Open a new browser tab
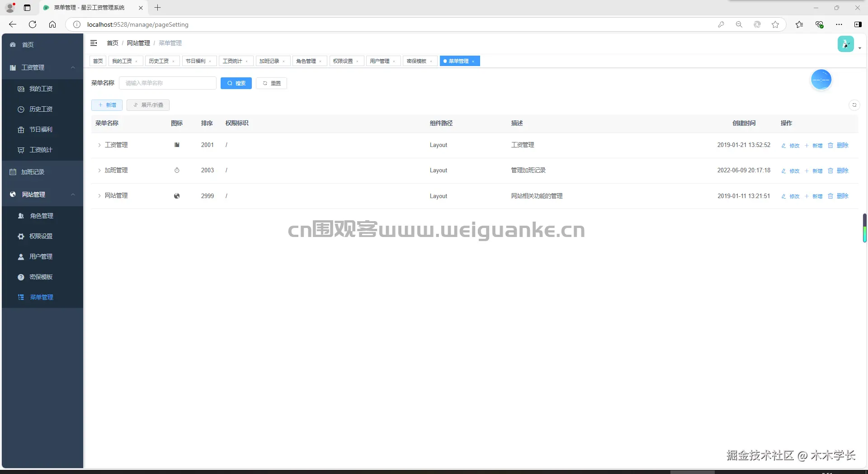 pos(157,8)
